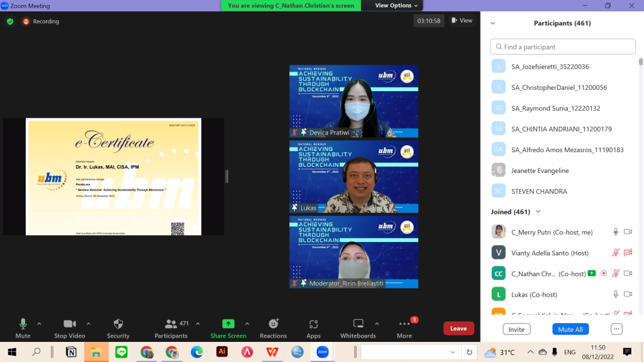This screenshot has width=644, height=362.
Task: Collapse the Joined (461) section
Action: point(538,212)
